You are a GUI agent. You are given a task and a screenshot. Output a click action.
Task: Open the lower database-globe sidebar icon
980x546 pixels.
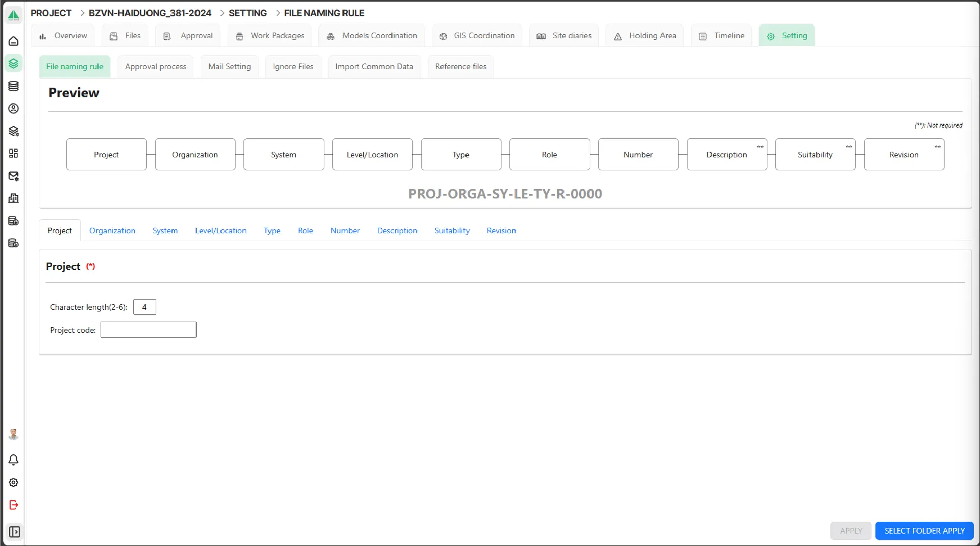click(14, 243)
